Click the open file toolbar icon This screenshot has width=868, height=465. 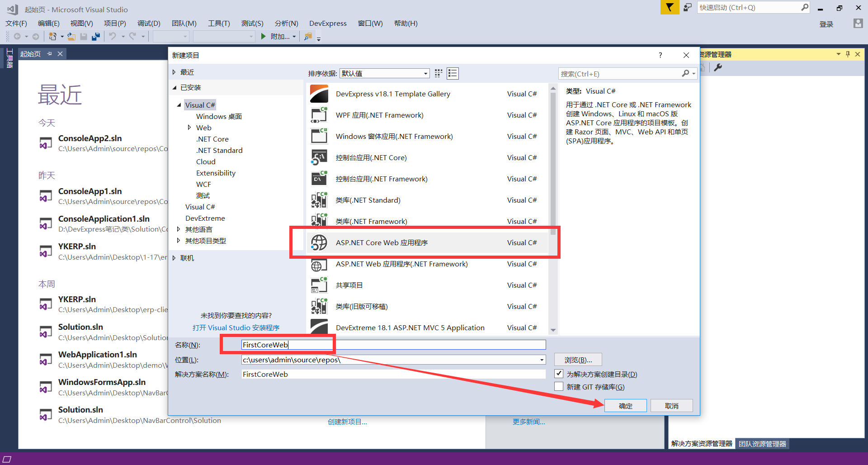71,37
